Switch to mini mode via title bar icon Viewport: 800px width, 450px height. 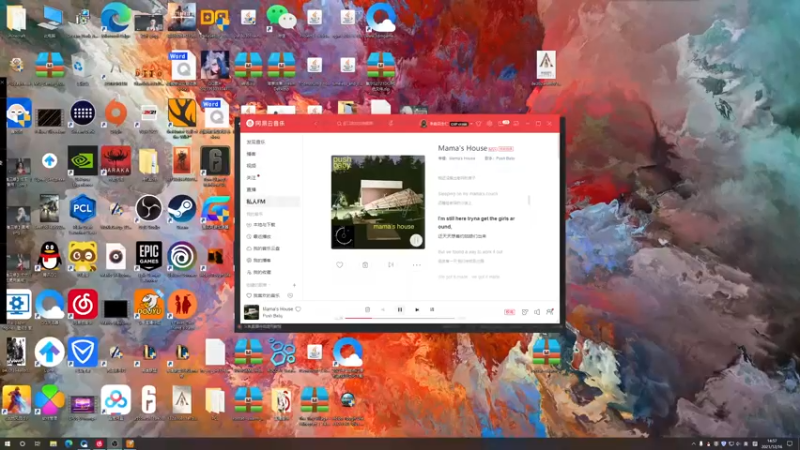tap(516, 123)
